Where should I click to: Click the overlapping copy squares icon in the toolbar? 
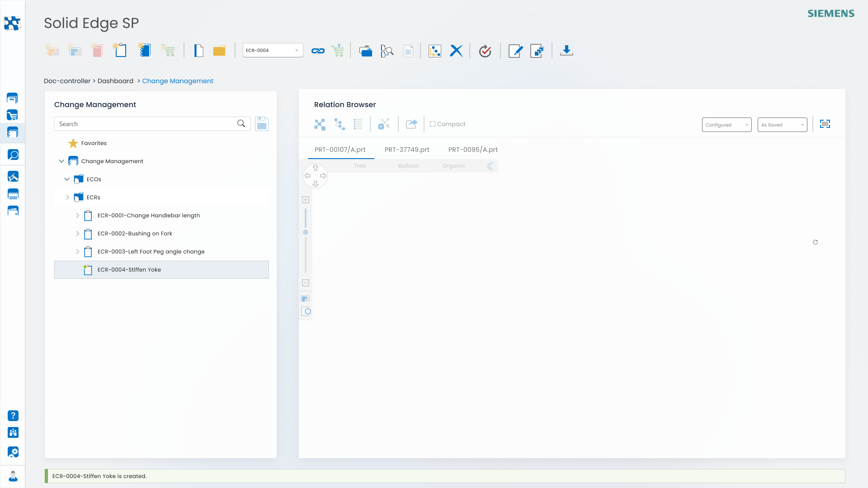point(537,51)
